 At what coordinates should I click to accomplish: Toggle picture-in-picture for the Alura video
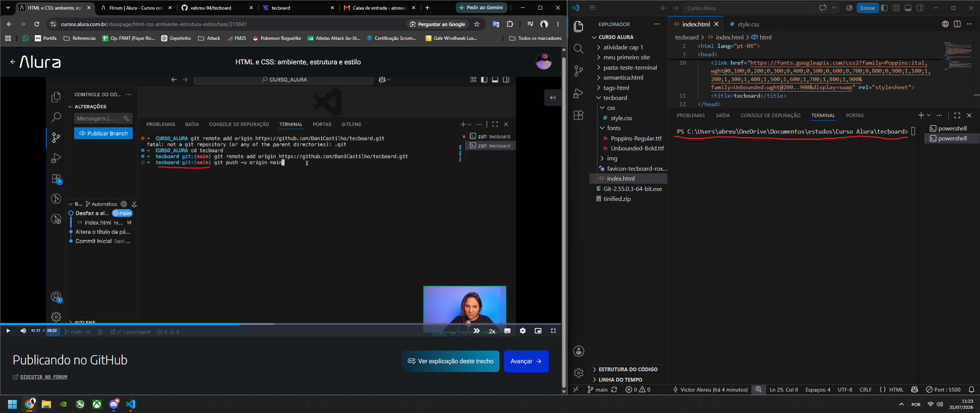(x=538, y=331)
